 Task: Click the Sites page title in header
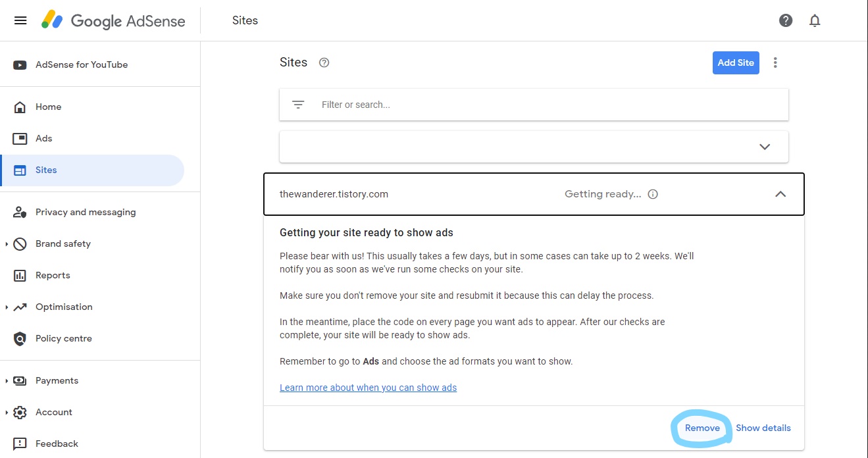point(245,20)
